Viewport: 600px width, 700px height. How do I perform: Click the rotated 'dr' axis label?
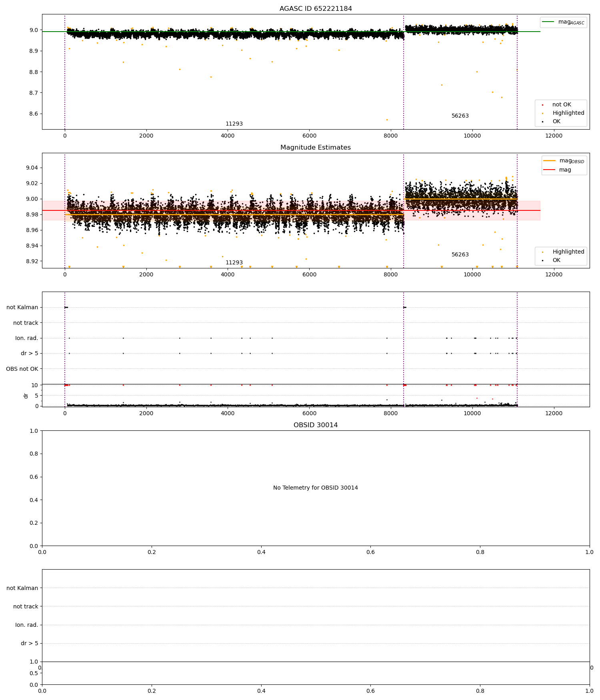pyautogui.click(x=26, y=396)
